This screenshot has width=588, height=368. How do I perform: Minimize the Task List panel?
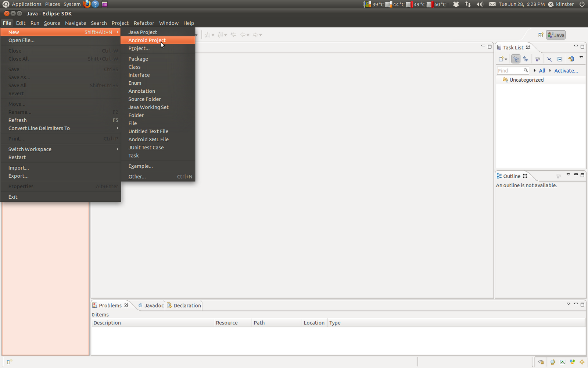click(x=576, y=46)
